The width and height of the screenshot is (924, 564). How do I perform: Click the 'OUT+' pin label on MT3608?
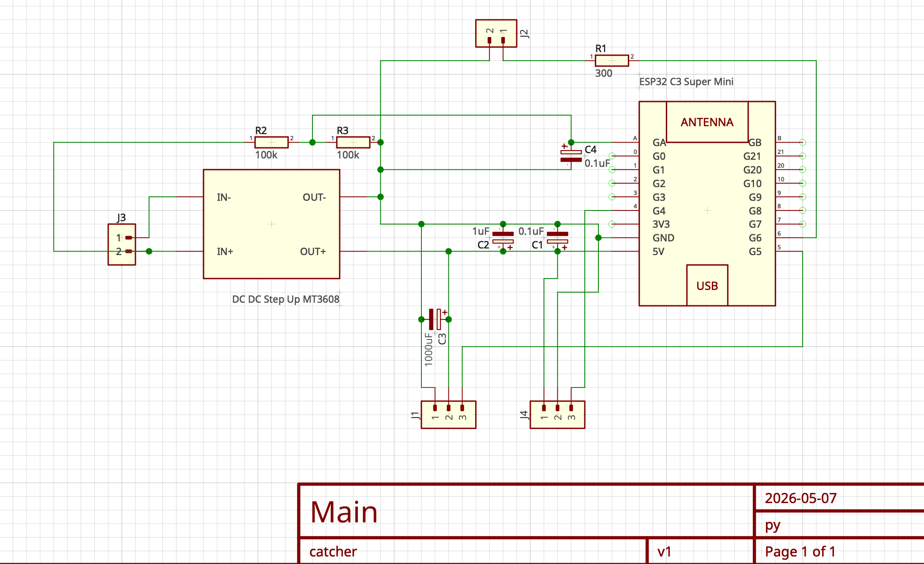tap(313, 252)
